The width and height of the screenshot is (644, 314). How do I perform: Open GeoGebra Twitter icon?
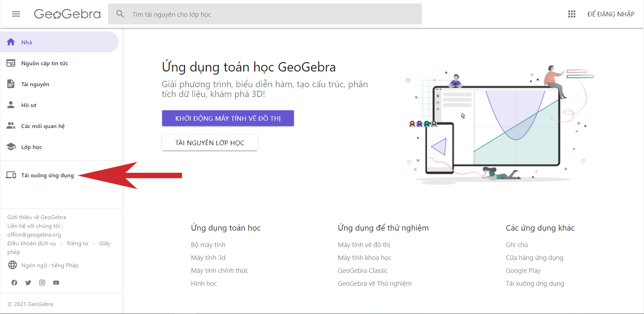28,283
